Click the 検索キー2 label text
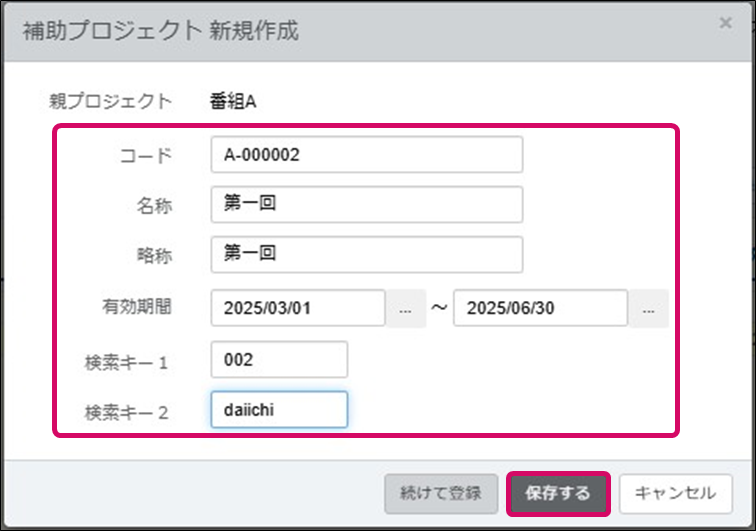 [x=127, y=411]
